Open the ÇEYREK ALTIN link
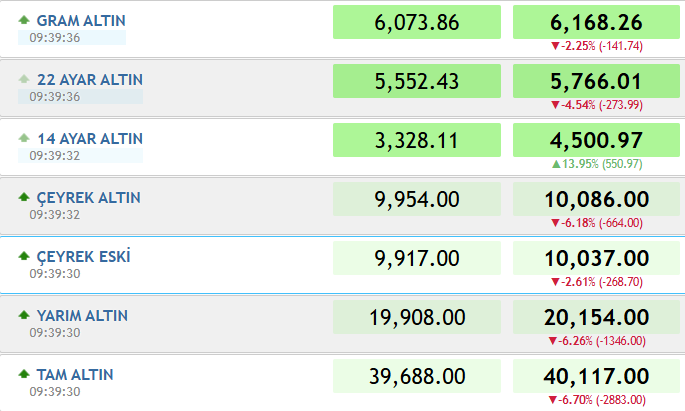This screenshot has height=411, width=685. 88,198
